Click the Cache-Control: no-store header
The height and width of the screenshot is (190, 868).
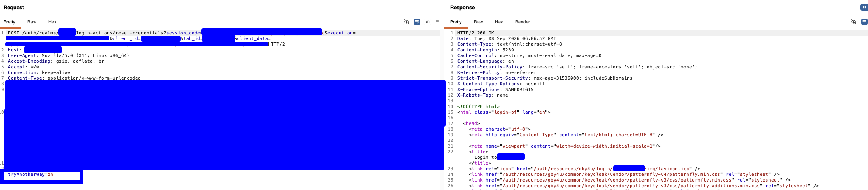click(x=529, y=55)
